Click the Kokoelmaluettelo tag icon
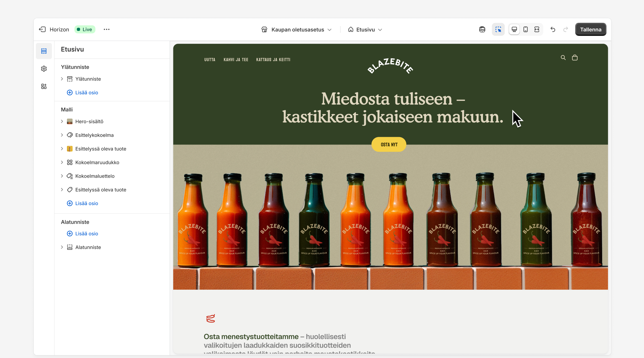 (x=70, y=176)
